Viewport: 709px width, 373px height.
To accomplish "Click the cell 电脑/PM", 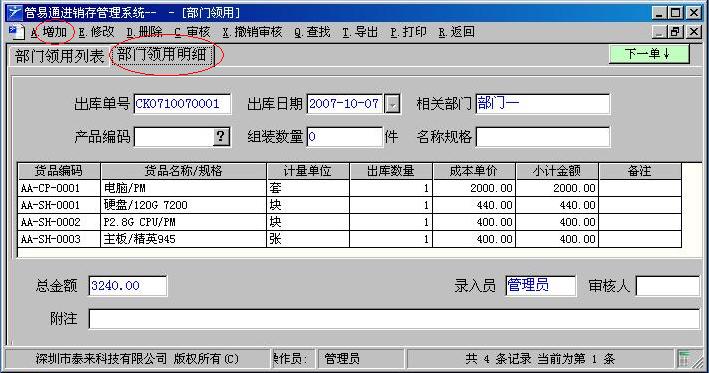I will pyautogui.click(x=184, y=188).
